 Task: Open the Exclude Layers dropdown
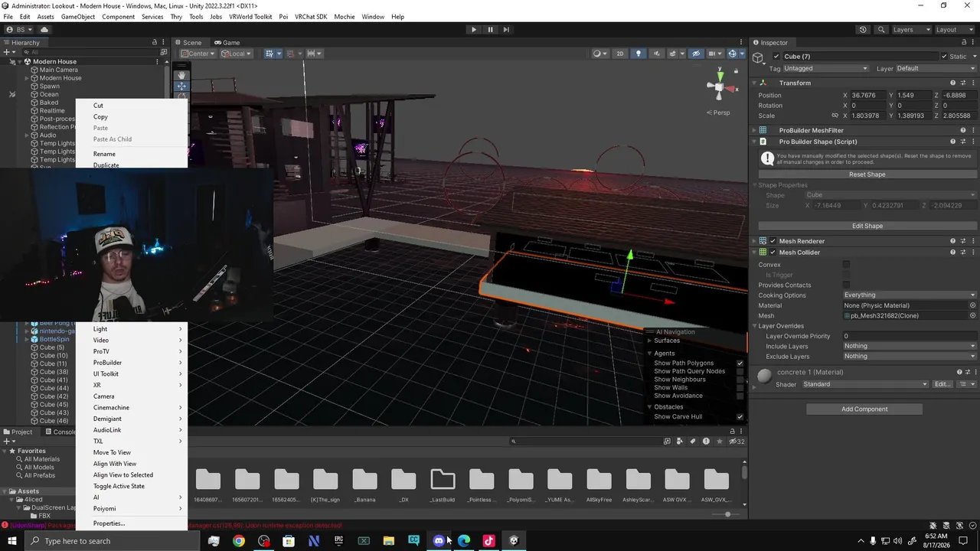[x=910, y=357]
